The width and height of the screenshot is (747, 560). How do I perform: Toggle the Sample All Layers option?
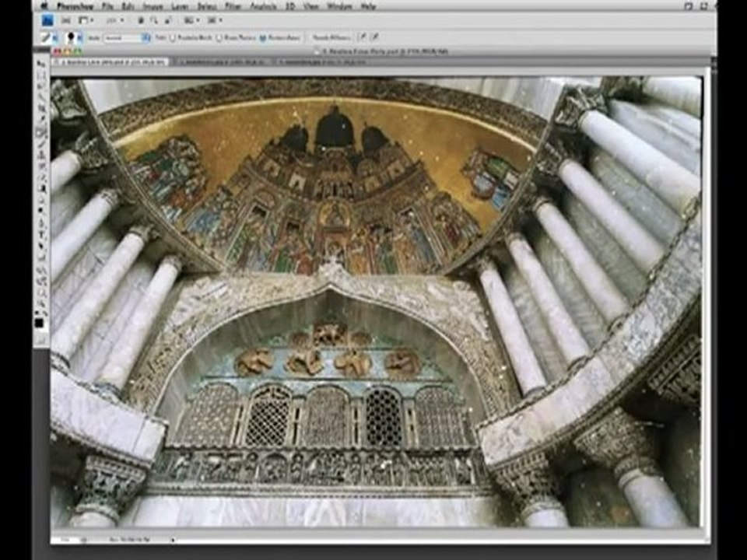[x=331, y=37]
